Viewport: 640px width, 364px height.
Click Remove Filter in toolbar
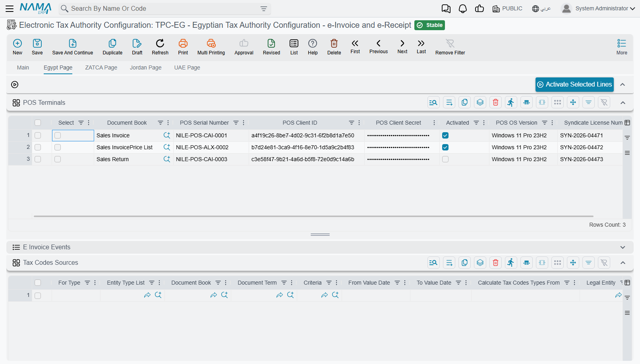click(450, 47)
